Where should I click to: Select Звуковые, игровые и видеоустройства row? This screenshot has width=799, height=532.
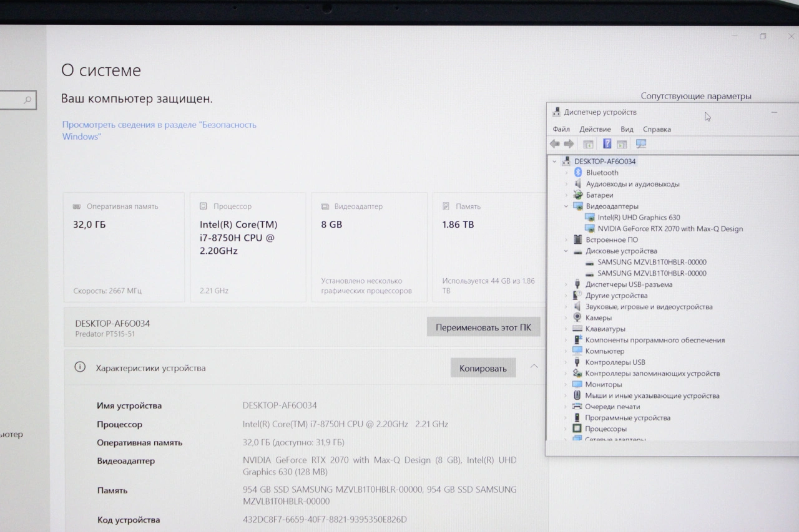(649, 307)
